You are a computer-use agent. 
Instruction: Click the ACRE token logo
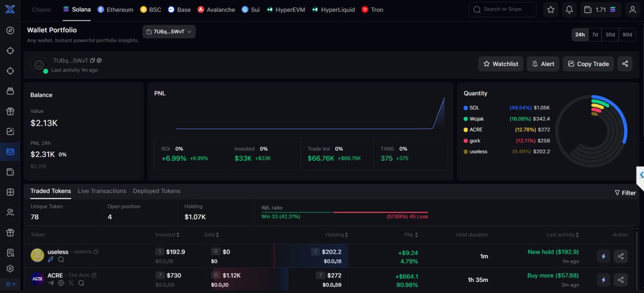(x=37, y=279)
